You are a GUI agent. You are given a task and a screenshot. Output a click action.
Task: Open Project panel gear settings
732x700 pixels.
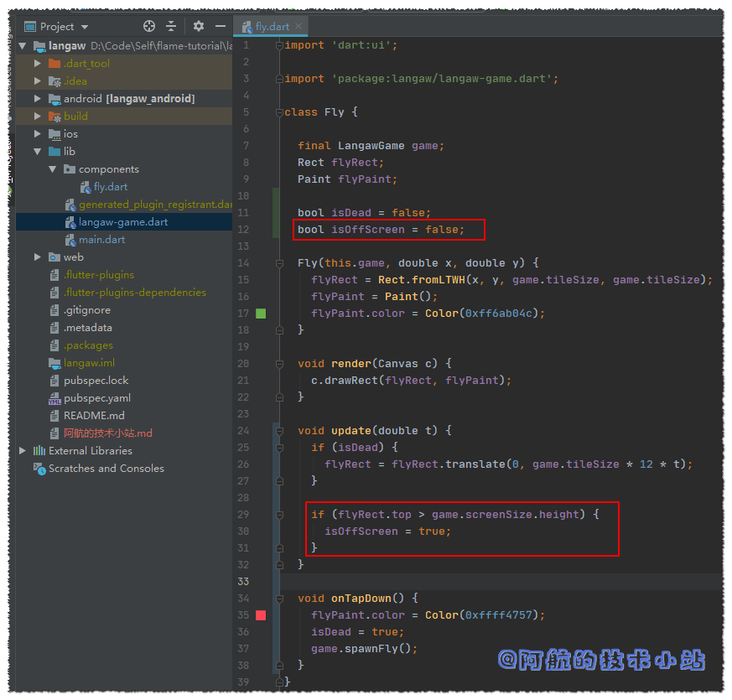(199, 27)
